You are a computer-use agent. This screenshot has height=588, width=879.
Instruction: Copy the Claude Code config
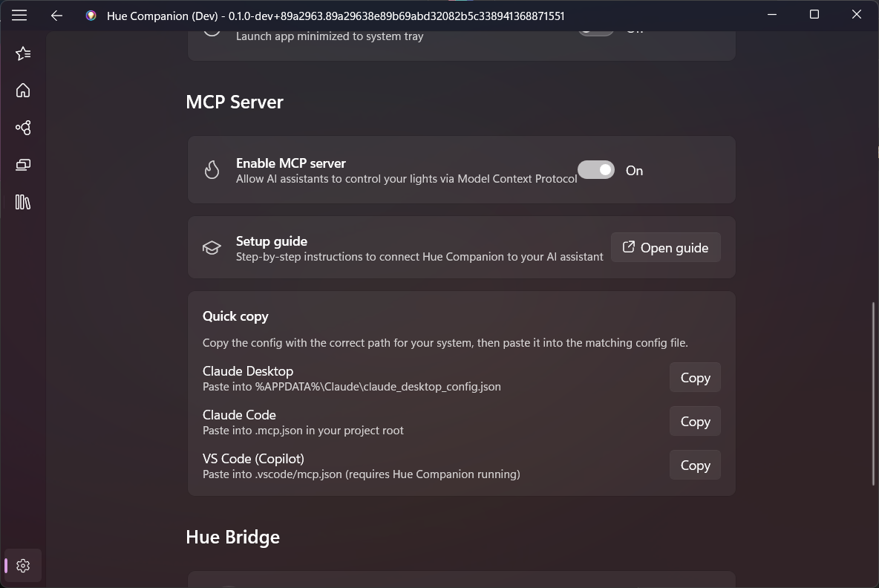click(x=695, y=422)
